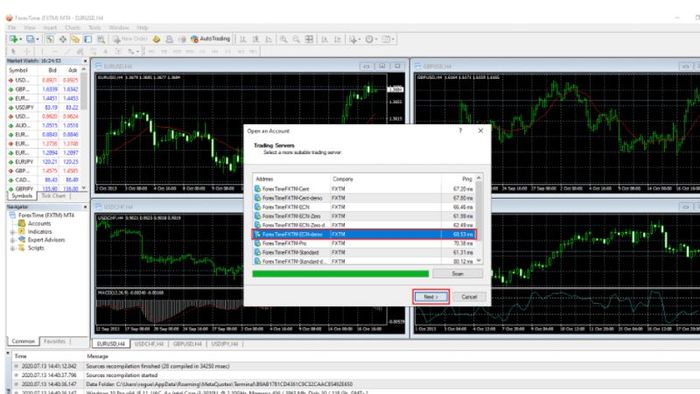
Task: Click the green scan progress bar
Action: pyautogui.click(x=340, y=274)
